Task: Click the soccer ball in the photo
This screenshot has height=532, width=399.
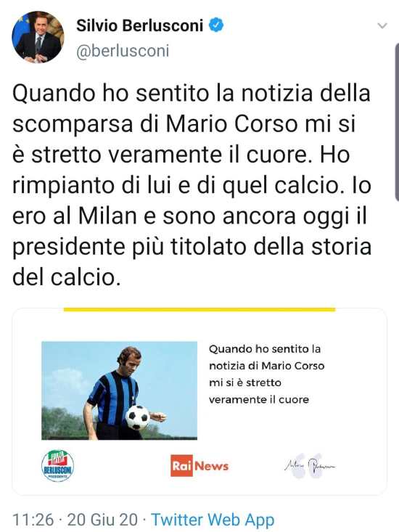Action: (137, 417)
